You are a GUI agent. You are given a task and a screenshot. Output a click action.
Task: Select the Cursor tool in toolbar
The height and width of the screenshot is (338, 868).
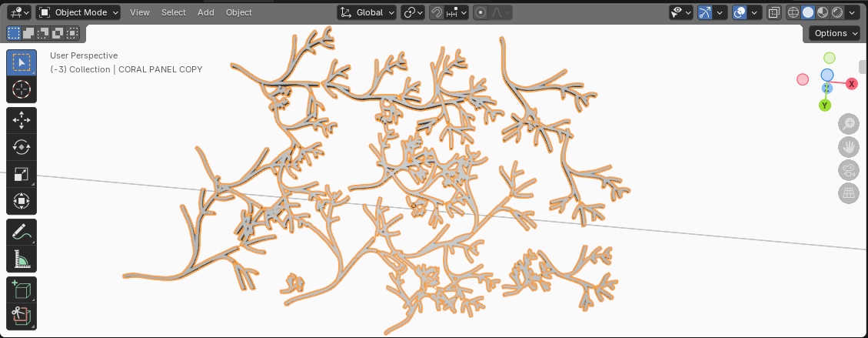point(22,89)
